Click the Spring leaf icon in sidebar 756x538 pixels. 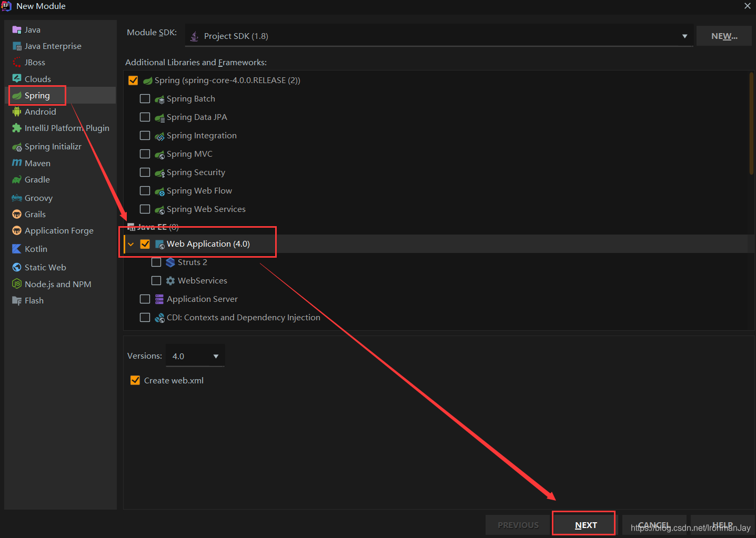point(17,96)
